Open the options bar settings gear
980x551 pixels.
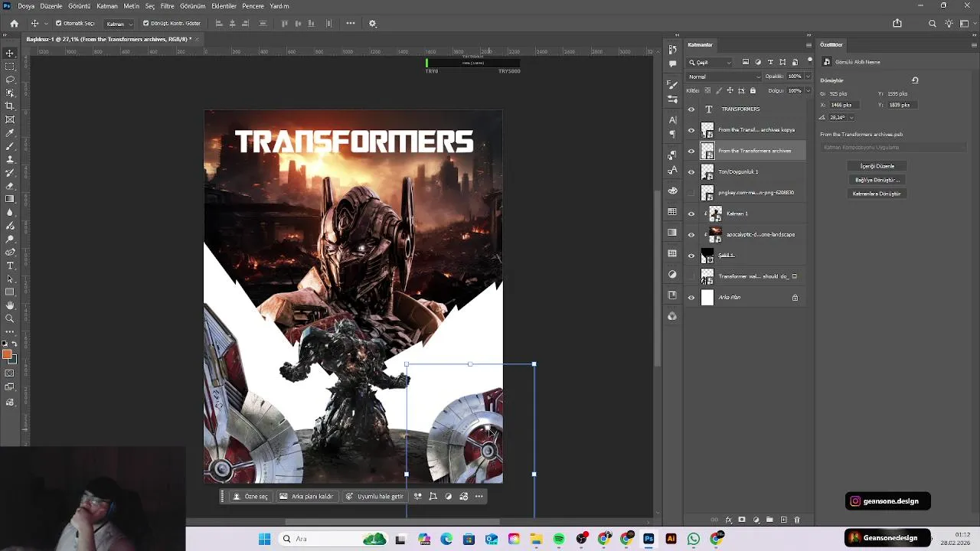pos(373,23)
